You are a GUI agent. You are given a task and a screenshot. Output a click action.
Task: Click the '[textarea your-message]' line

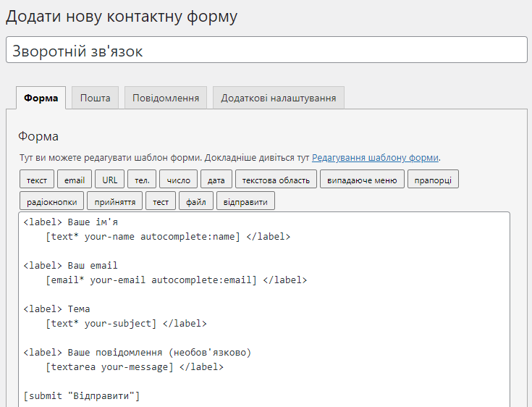click(109, 367)
